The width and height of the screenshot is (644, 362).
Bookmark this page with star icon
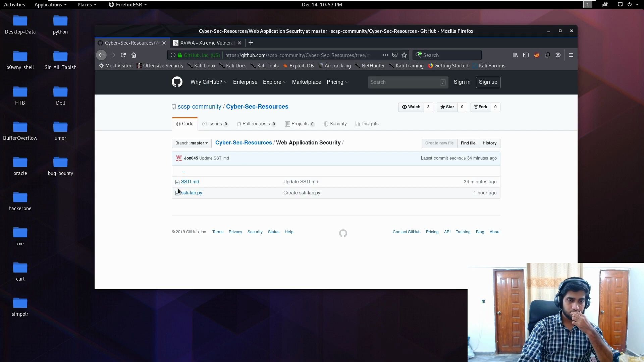point(404,55)
